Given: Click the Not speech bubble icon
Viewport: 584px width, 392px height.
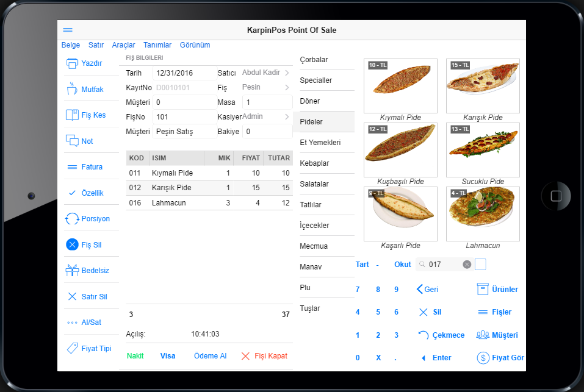Looking at the screenshot, I should [x=72, y=141].
